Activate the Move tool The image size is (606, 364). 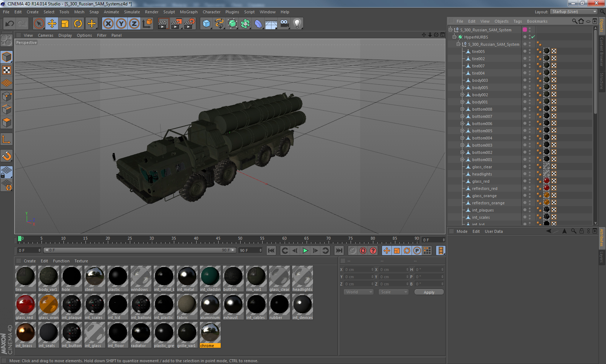click(x=52, y=24)
